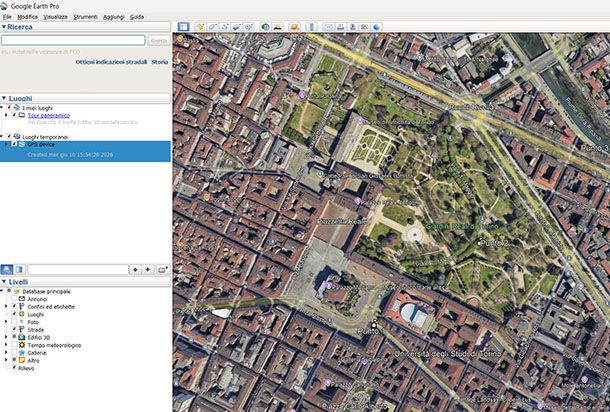This screenshot has height=412, width=610.
Task: Open the planets switcher icon
Action: 294,26
